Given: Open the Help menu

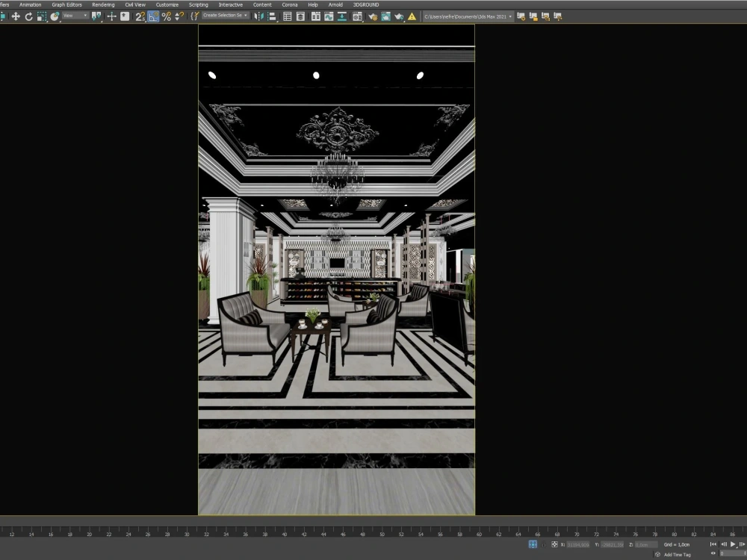Looking at the screenshot, I should click(313, 4).
